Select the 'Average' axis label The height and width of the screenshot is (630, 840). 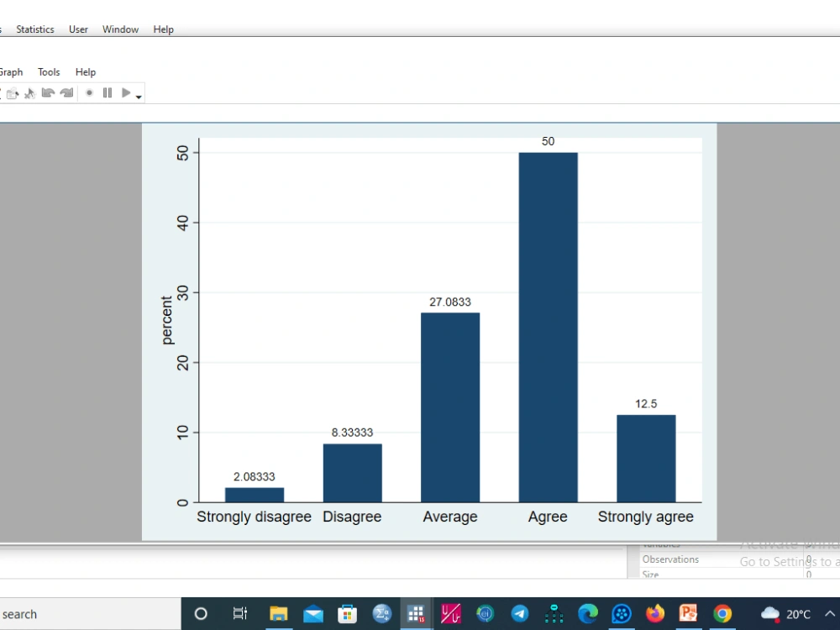(450, 517)
